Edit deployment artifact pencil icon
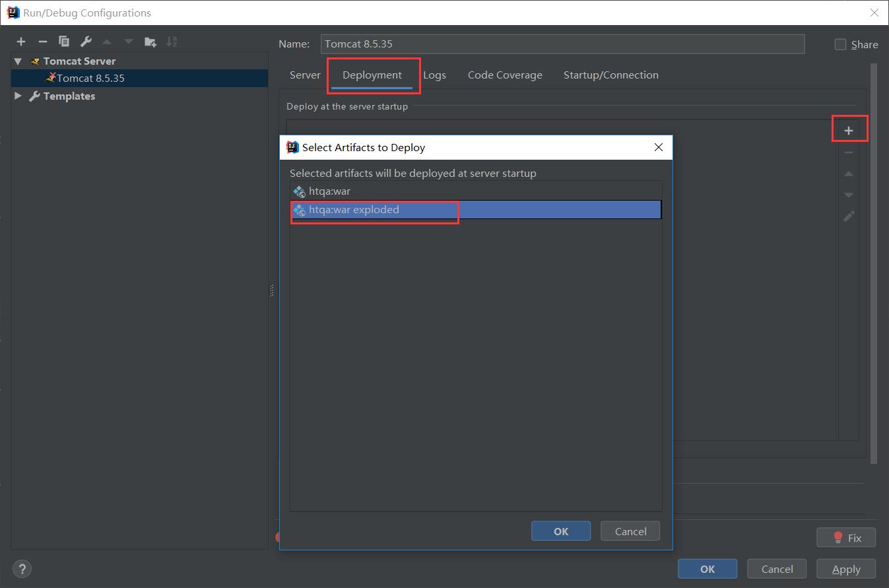The height and width of the screenshot is (588, 889). click(849, 216)
